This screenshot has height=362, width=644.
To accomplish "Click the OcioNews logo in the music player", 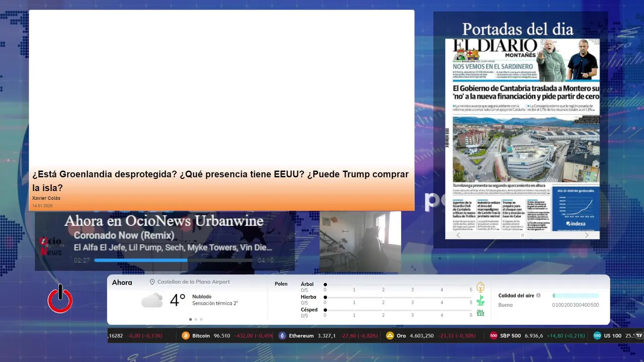I will (51, 246).
